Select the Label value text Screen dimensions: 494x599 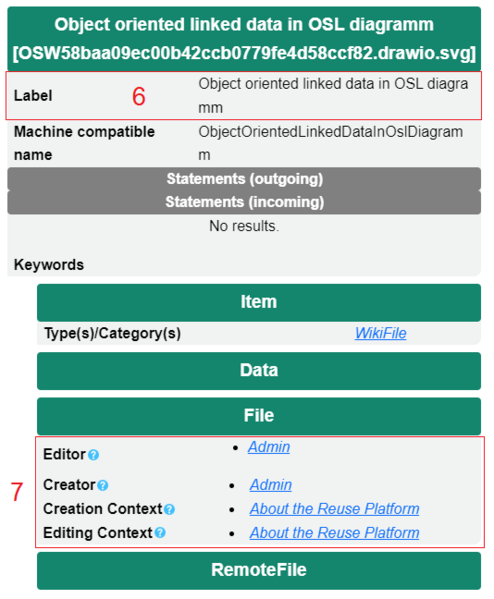(x=333, y=96)
